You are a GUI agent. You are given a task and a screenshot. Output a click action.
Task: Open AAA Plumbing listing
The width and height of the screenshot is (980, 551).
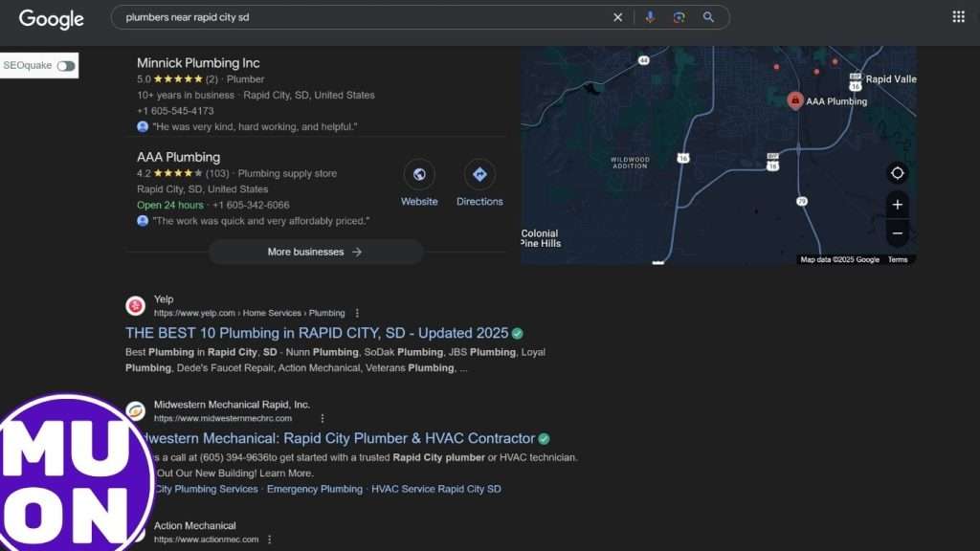pyautogui.click(x=178, y=158)
